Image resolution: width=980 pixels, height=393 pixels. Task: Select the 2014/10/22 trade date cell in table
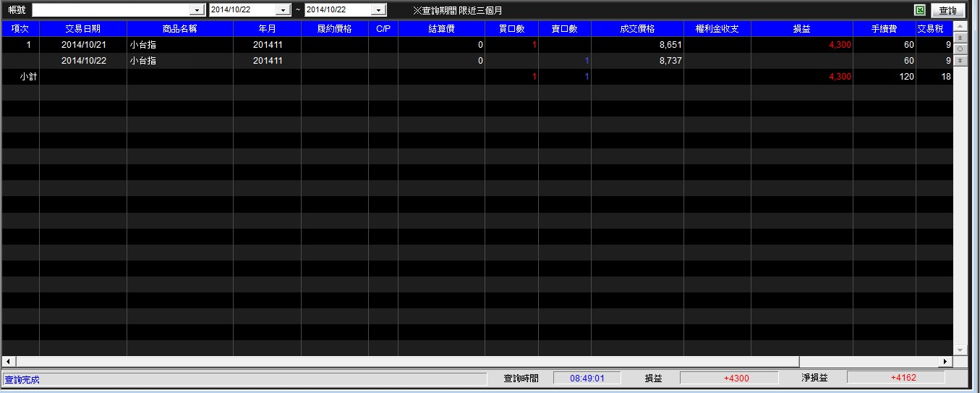pos(84,61)
